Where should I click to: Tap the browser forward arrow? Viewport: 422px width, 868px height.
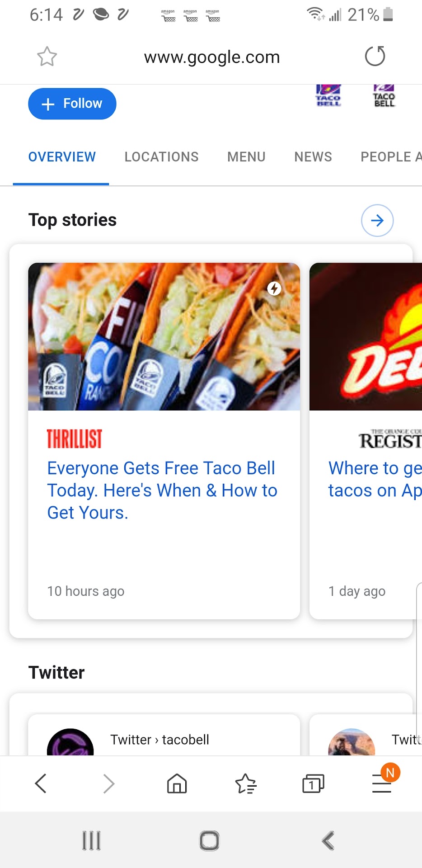(108, 783)
